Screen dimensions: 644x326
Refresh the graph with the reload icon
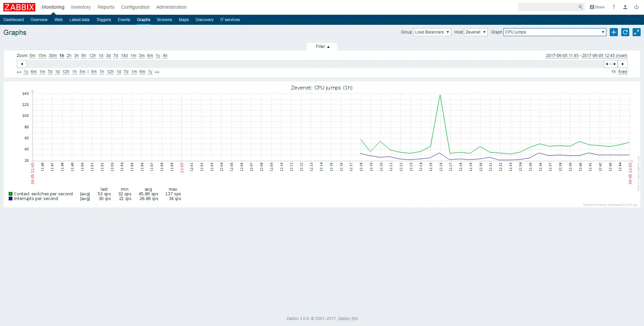[625, 32]
